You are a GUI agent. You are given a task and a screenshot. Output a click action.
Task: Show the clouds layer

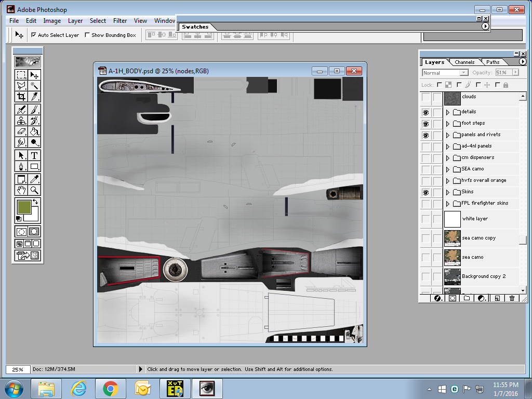coord(425,97)
